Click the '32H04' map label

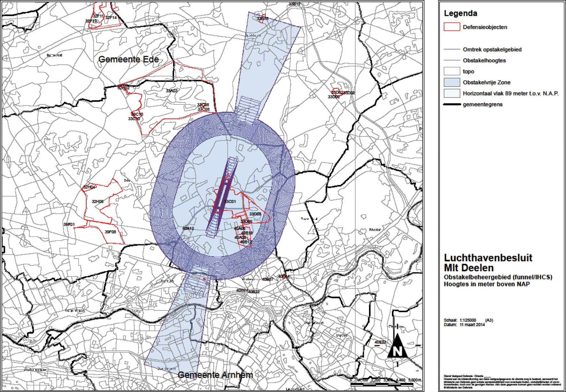[x=89, y=187]
